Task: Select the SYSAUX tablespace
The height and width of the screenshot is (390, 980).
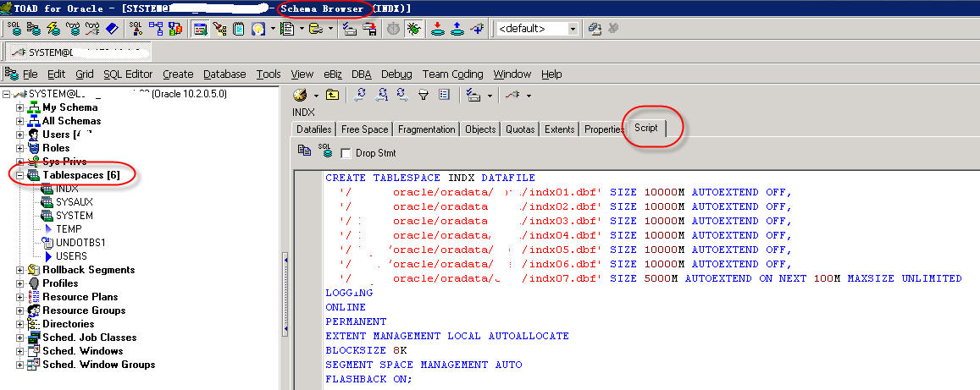Action: (74, 202)
